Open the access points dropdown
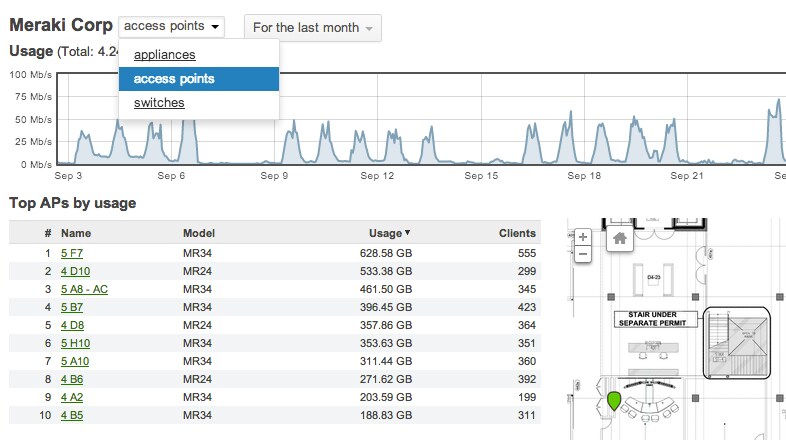Screen dimensions: 786x440 (x=171, y=26)
